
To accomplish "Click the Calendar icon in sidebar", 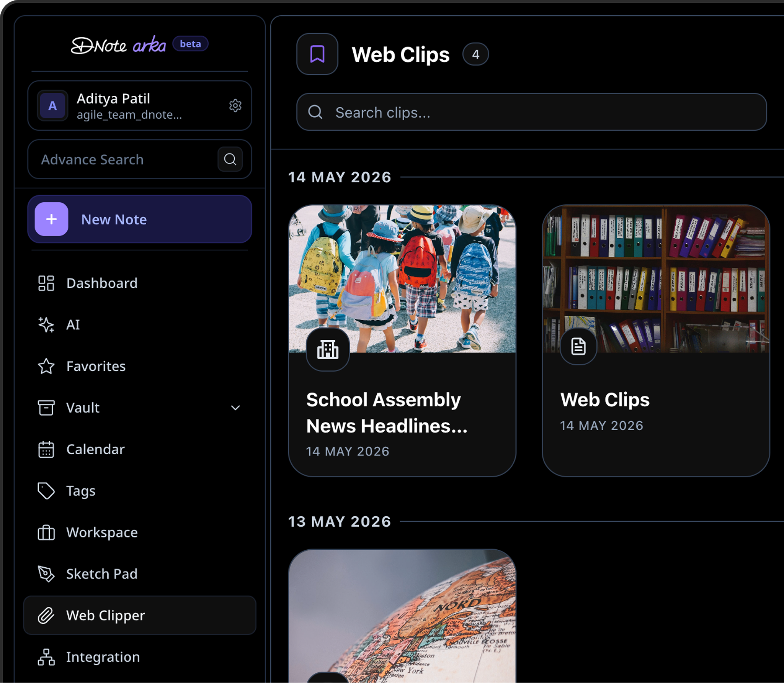I will [x=46, y=449].
